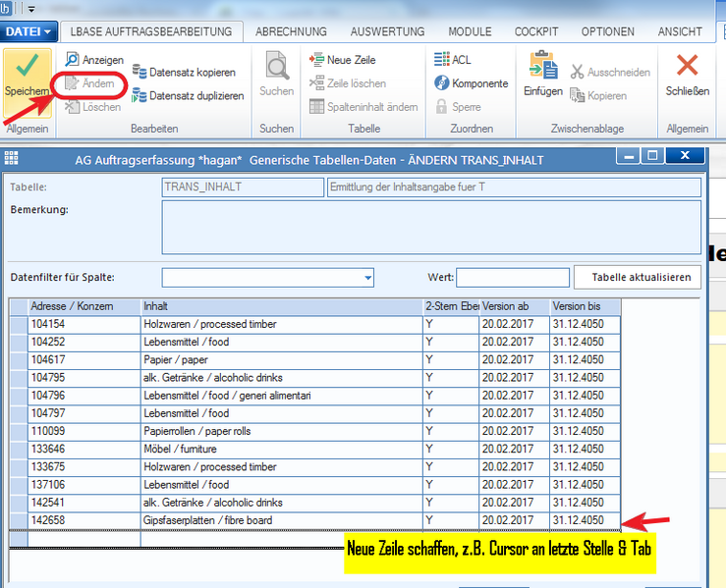
Task: Paste with the Einfügen clipboard icon
Action: tap(543, 66)
